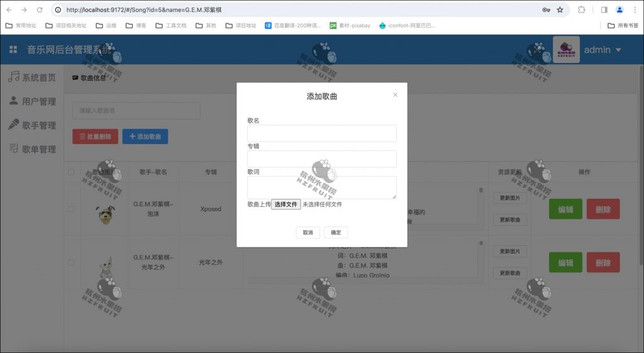
Task: Open the 项目地址 bookmark folder
Action: tap(241, 25)
